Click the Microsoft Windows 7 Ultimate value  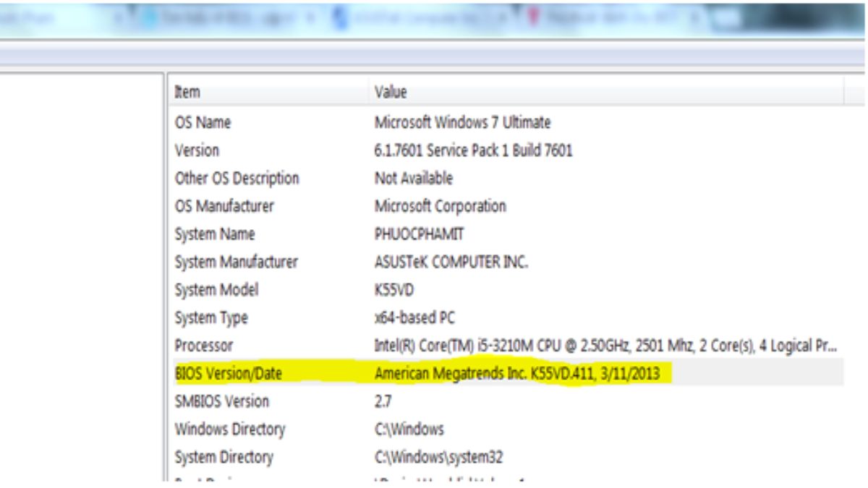[462, 123]
